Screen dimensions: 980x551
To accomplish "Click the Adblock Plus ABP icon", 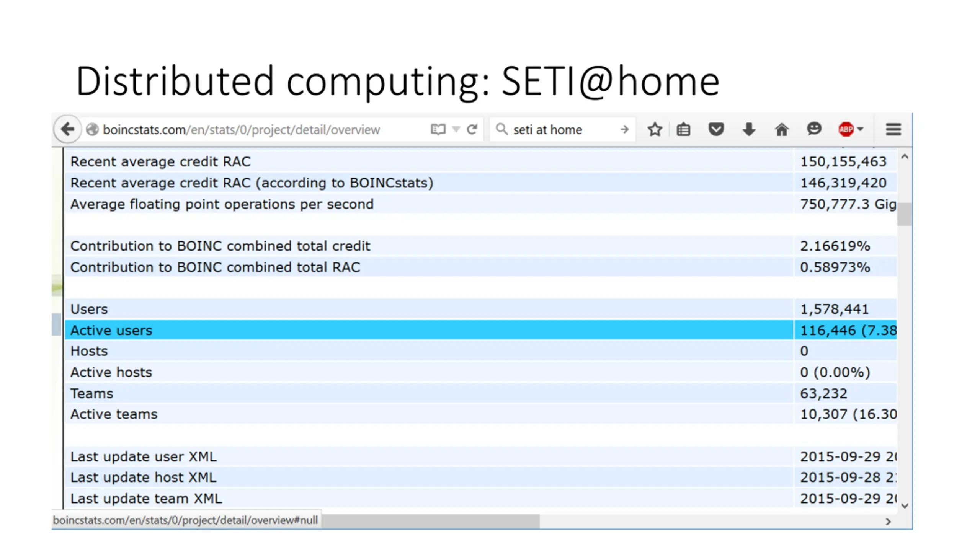I will pyautogui.click(x=846, y=129).
